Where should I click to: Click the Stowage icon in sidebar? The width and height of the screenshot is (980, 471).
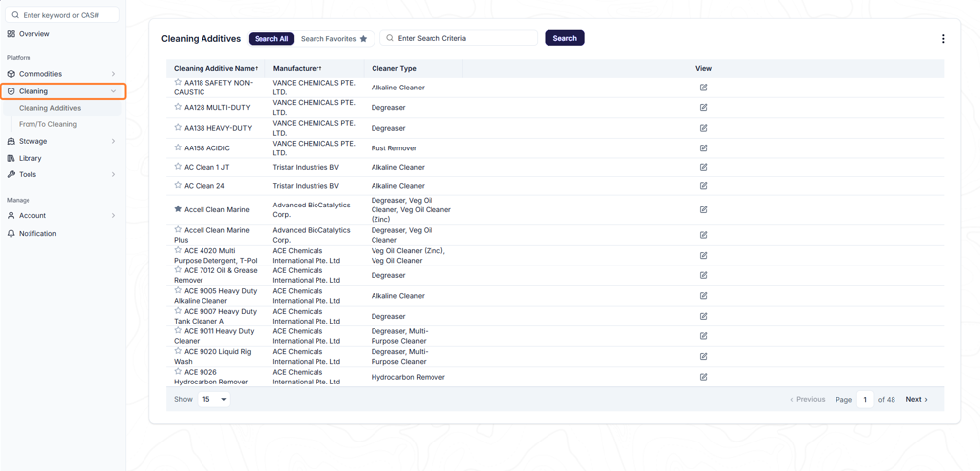pyautogui.click(x=11, y=141)
